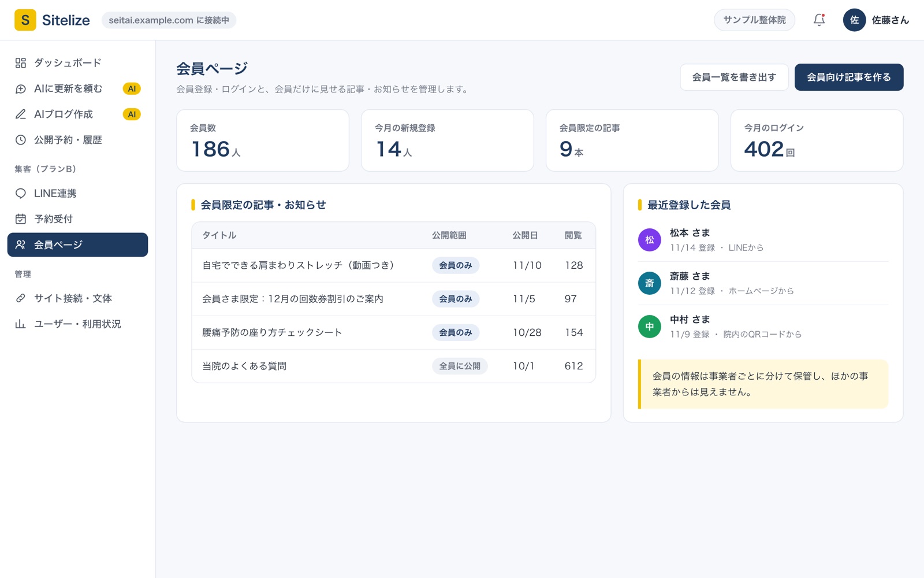Click the 今月の新規登録 14人 card
The image size is (924, 578).
point(448,140)
